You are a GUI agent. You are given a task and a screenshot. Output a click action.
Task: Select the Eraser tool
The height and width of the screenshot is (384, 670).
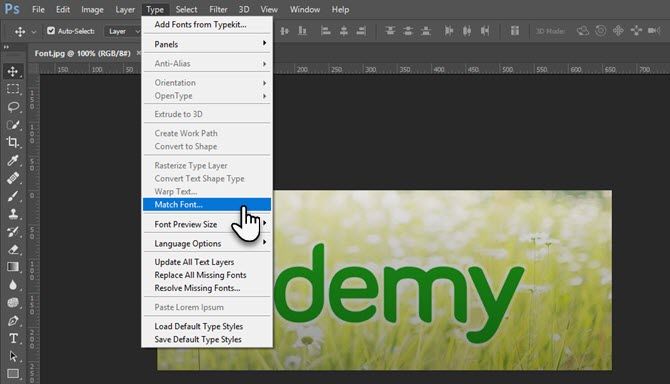(13, 249)
